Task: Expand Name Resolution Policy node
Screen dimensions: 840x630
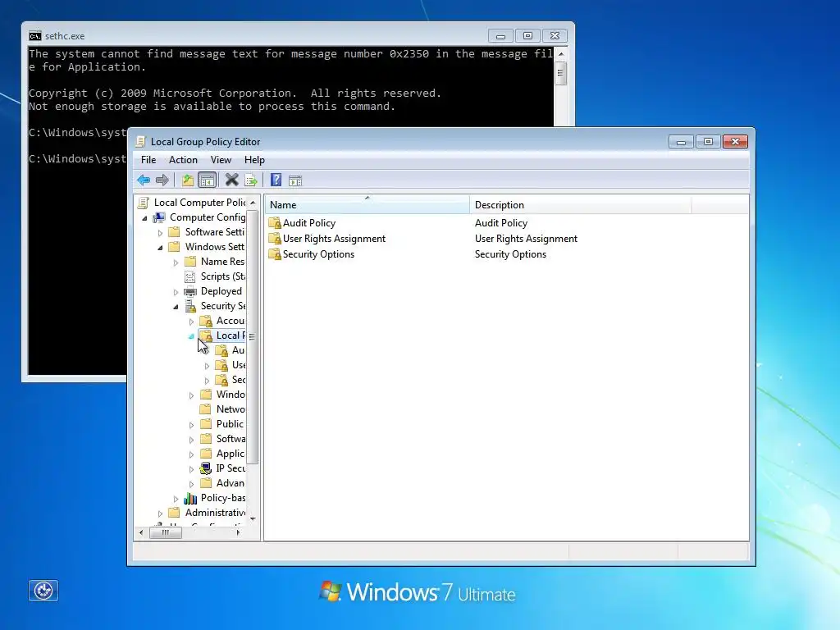Action: pyautogui.click(x=176, y=262)
